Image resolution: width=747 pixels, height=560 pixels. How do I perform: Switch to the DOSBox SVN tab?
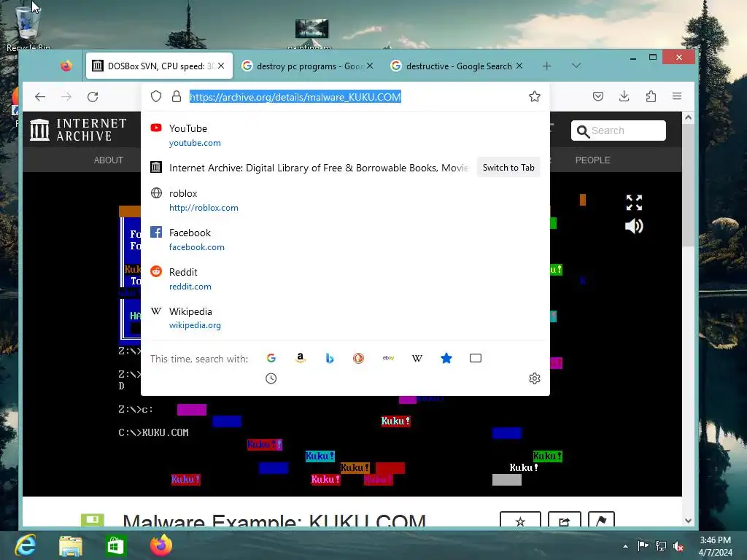pyautogui.click(x=160, y=66)
